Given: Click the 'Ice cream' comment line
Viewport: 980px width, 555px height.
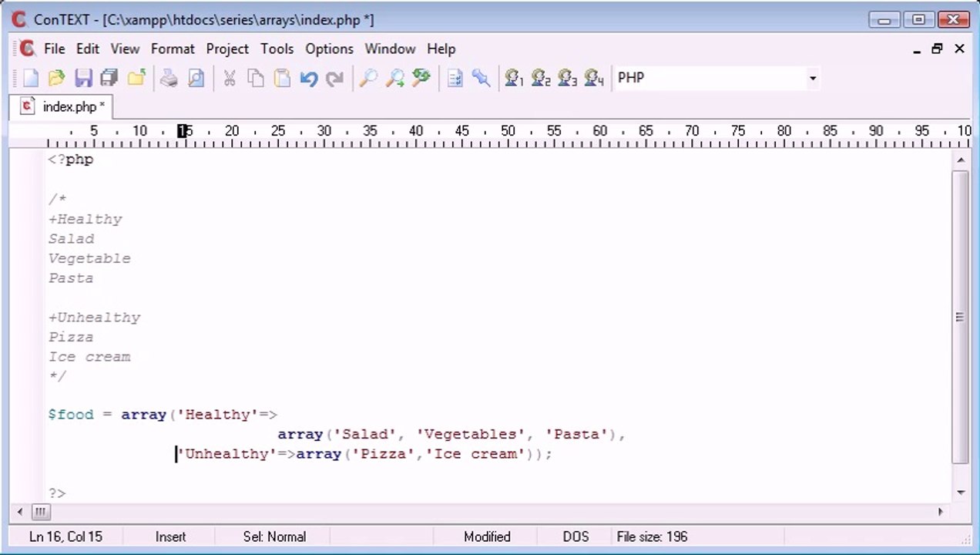Looking at the screenshot, I should 89,357.
